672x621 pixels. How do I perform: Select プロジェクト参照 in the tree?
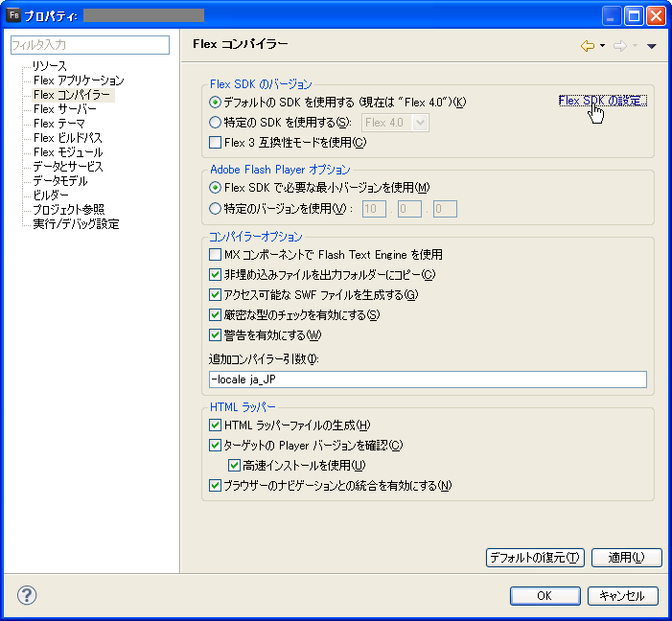click(x=69, y=210)
